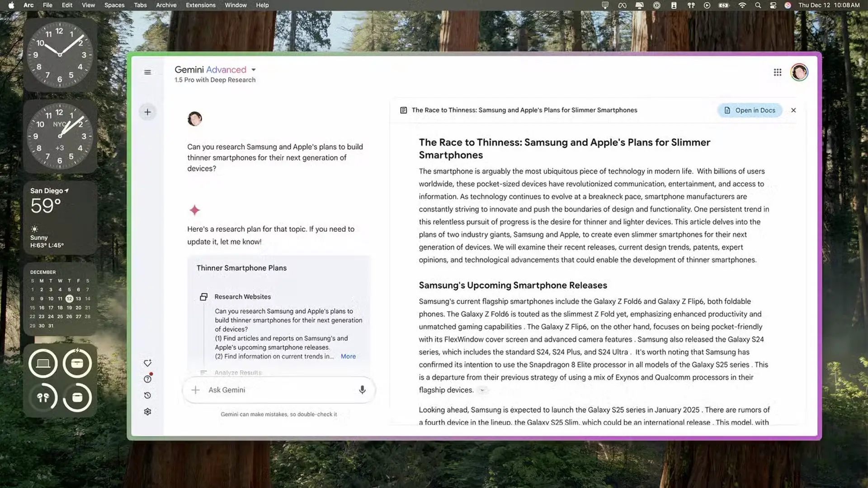Click the More link in research plan
Screen dimensions: 868x488
tap(348, 357)
